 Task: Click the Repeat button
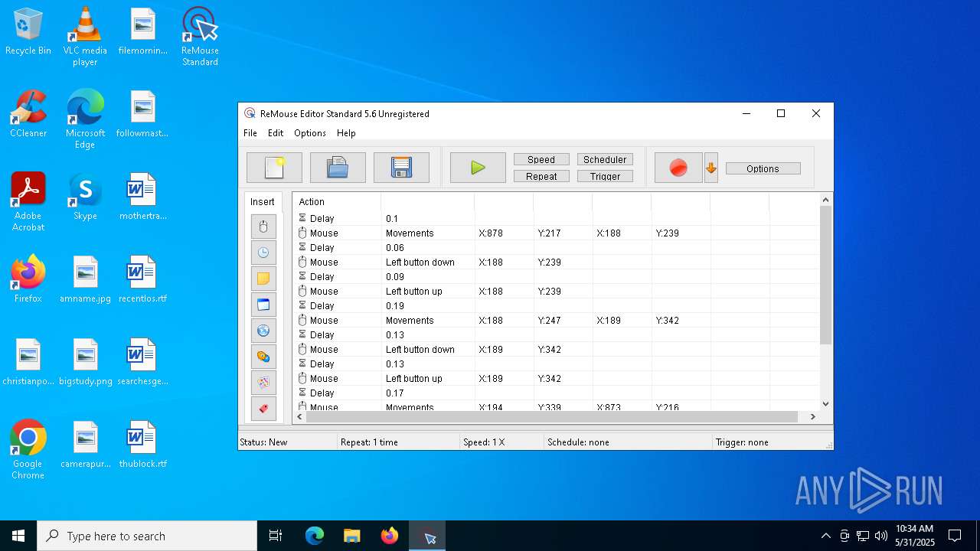541,176
